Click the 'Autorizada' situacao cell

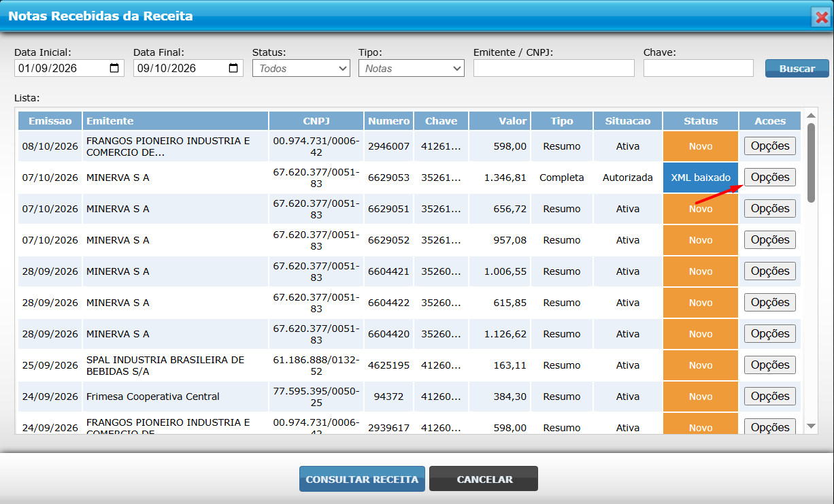click(628, 178)
